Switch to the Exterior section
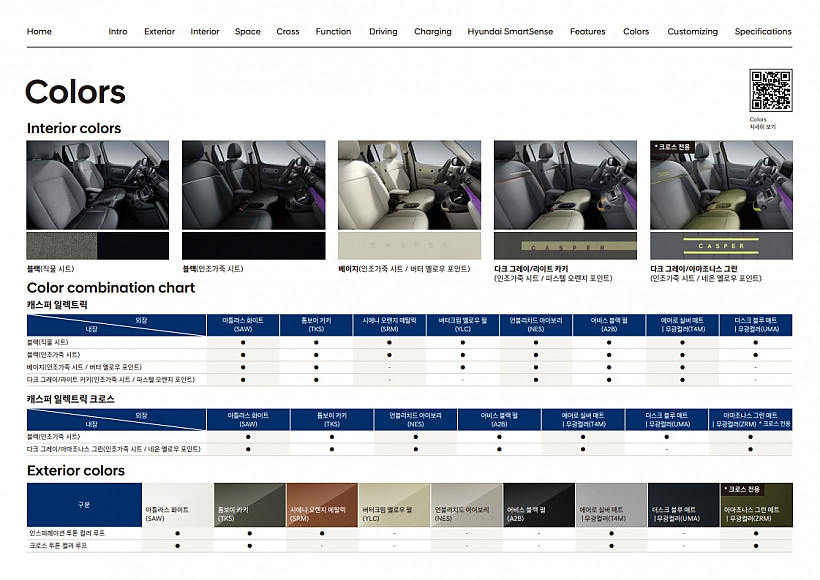 click(160, 31)
